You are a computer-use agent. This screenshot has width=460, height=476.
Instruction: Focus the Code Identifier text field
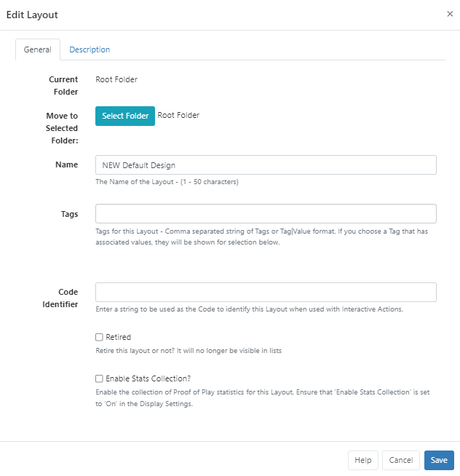tap(266, 292)
